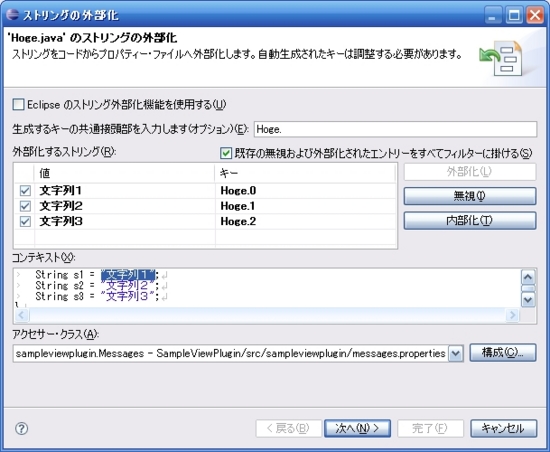Image resolution: width=550 pixels, height=452 pixels.
Task: Click context horizontal scroll left arrow
Action: (22, 315)
